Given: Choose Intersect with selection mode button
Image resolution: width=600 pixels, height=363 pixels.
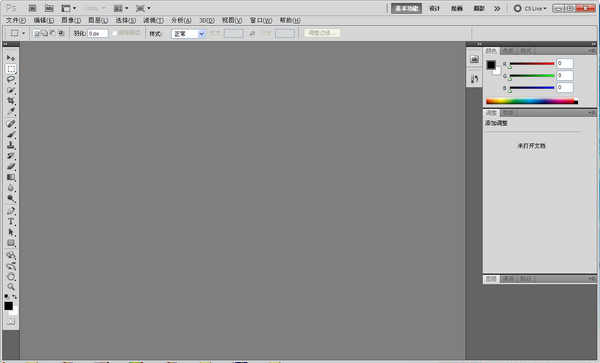Looking at the screenshot, I should click(x=61, y=33).
